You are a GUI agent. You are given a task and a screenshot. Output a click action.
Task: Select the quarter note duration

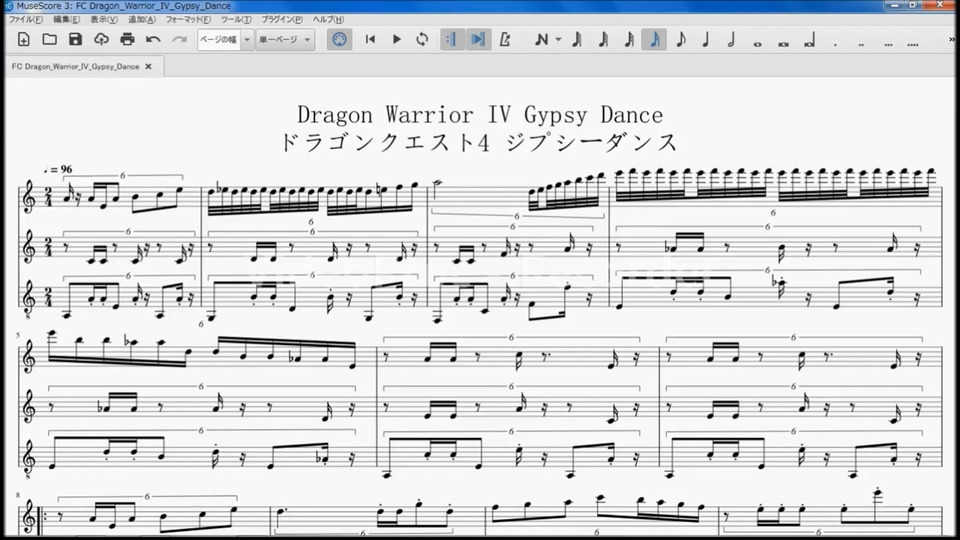(706, 40)
